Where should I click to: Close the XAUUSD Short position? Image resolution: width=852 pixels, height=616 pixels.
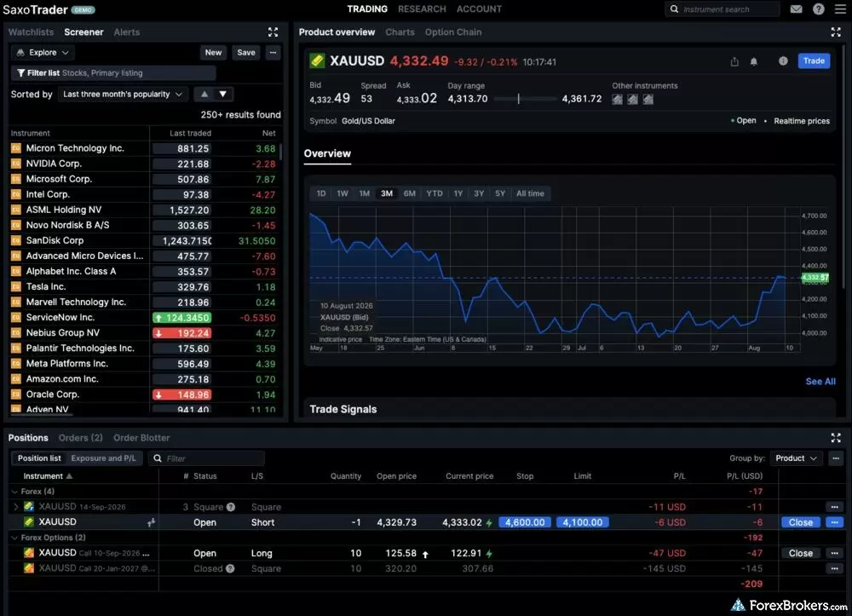[x=800, y=522]
